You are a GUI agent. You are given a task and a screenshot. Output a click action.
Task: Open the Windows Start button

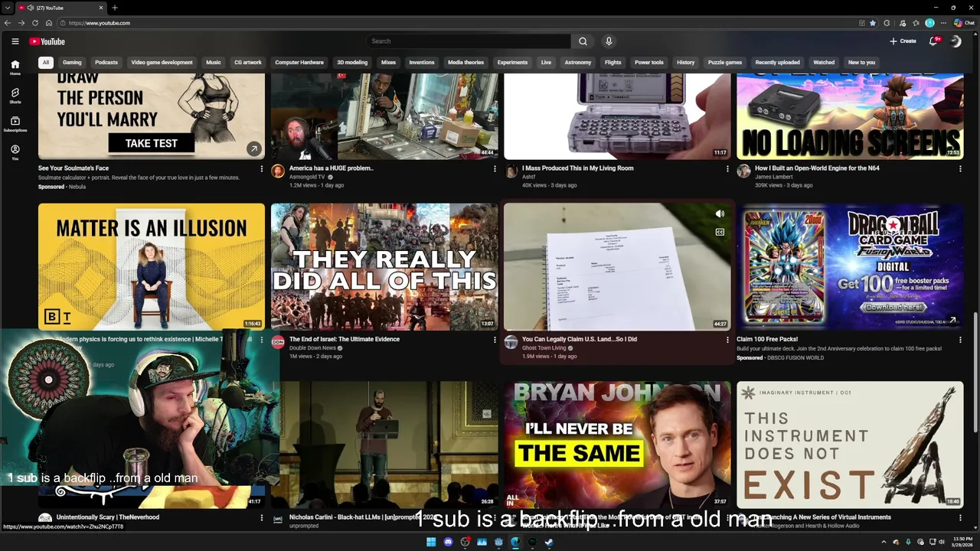coord(431,542)
